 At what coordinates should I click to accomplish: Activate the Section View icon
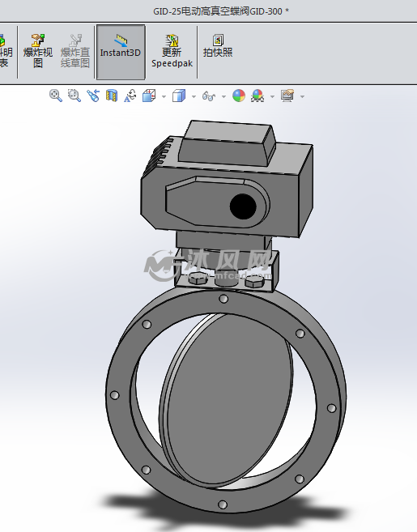coord(111,96)
